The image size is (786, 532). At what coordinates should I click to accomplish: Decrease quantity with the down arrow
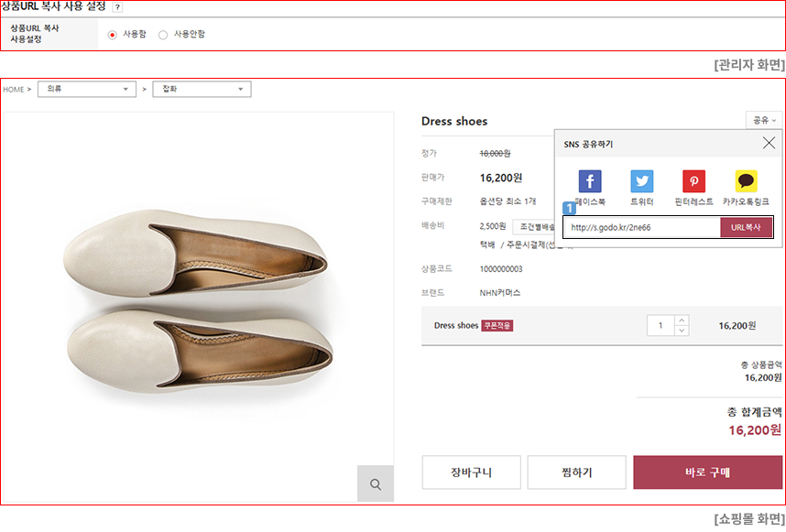pos(681,331)
